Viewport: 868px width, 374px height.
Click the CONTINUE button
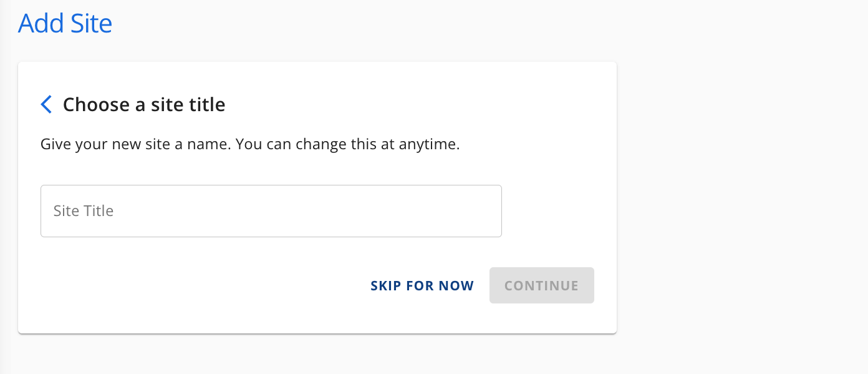(x=541, y=285)
